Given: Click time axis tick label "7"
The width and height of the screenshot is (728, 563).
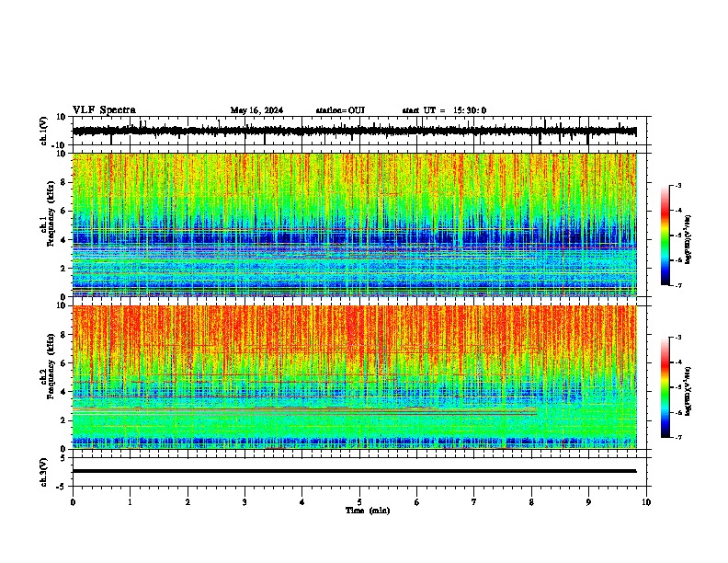Looking at the screenshot, I should point(474,502).
